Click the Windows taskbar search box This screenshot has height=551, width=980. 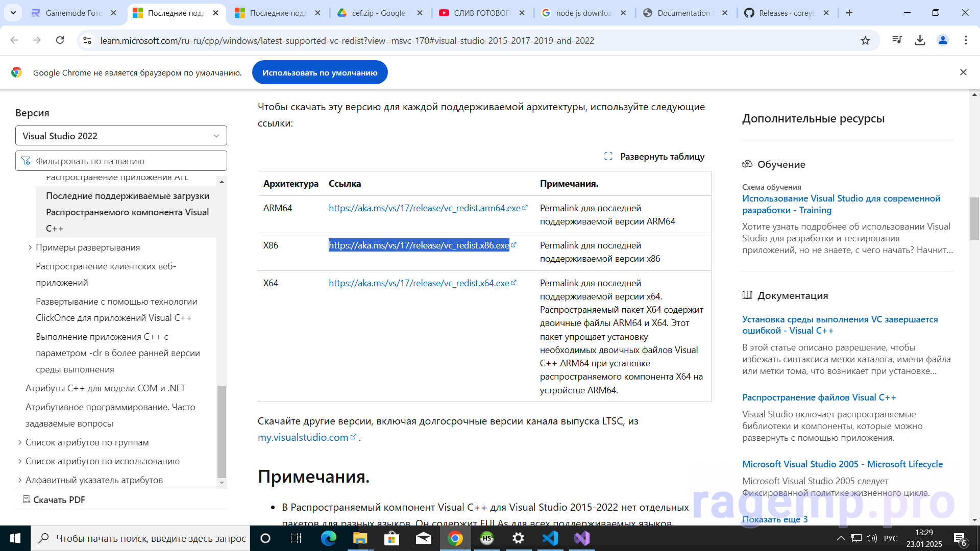(x=140, y=538)
